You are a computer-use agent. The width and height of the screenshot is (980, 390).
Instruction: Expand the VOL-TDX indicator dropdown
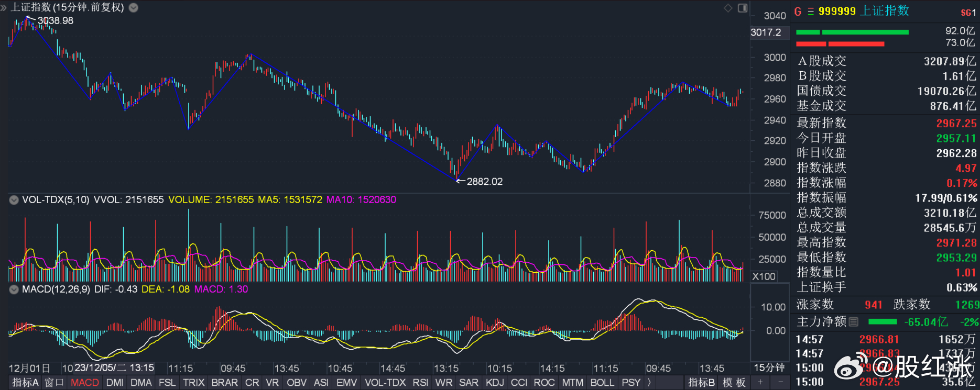coord(14,200)
